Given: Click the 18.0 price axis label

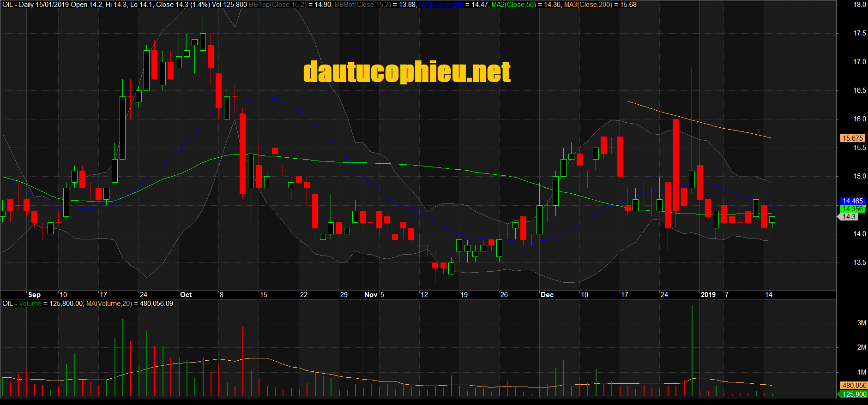Looking at the screenshot, I should pos(860,5).
